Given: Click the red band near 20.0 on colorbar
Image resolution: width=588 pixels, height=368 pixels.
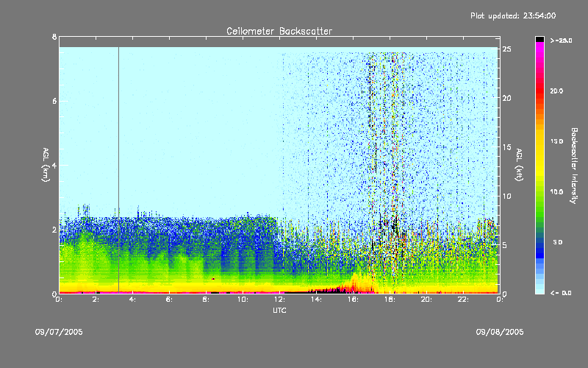Looking at the screenshot, I should coord(539,91).
